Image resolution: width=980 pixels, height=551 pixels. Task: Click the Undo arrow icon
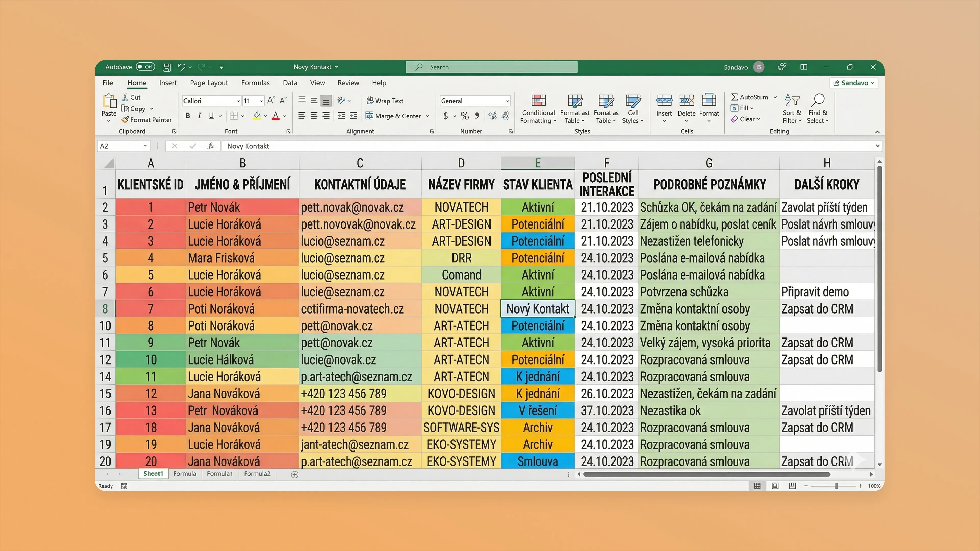(181, 67)
